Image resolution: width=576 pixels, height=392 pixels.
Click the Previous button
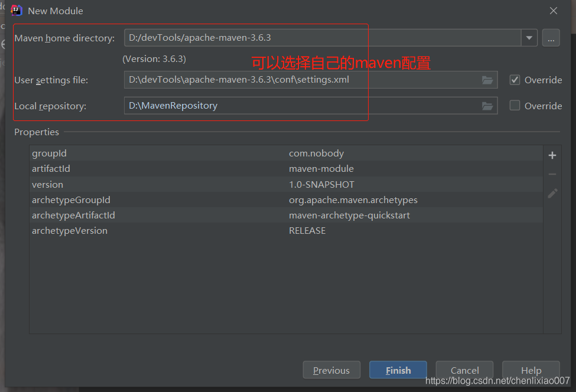click(x=331, y=370)
